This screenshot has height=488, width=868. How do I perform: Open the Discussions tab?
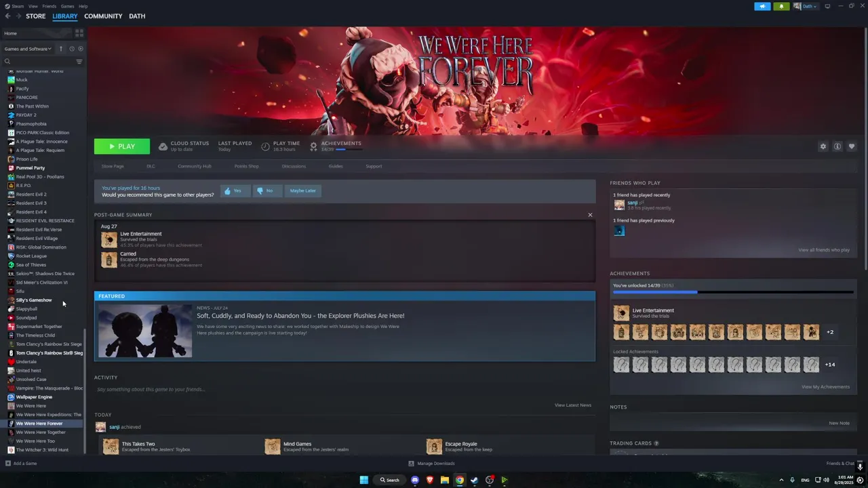coord(294,166)
